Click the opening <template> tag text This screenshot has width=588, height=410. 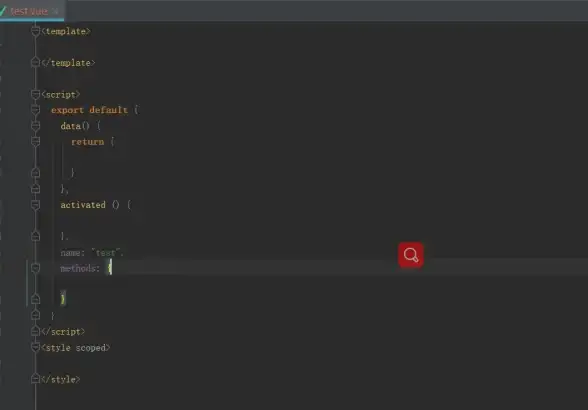[66, 32]
